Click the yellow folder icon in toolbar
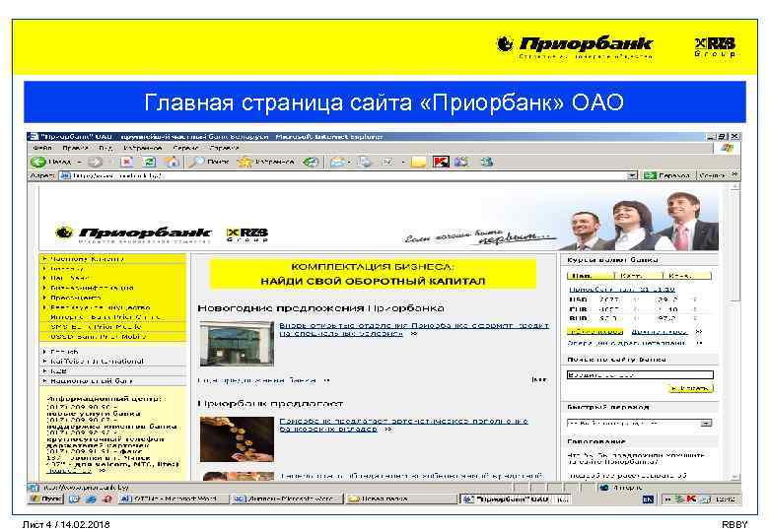The height and width of the screenshot is (532, 769). 418,163
